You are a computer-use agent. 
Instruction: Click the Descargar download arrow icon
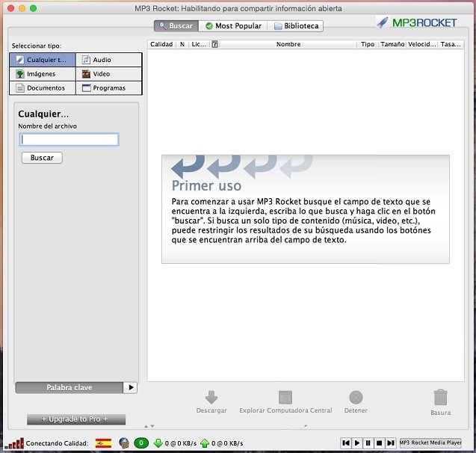(x=211, y=397)
